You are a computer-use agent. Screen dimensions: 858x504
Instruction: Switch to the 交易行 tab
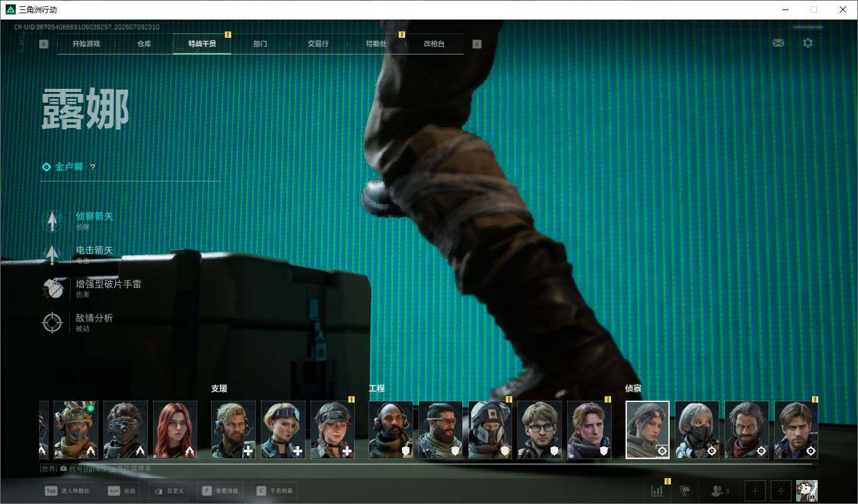318,44
